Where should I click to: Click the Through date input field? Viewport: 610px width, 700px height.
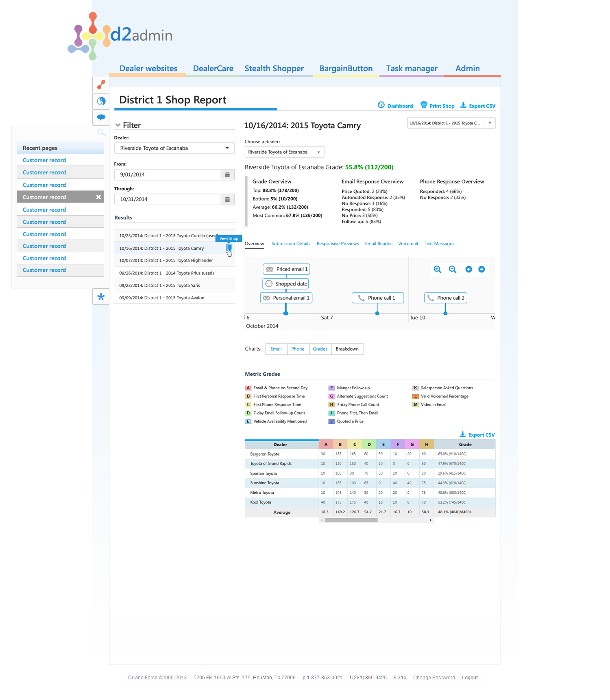pos(168,199)
